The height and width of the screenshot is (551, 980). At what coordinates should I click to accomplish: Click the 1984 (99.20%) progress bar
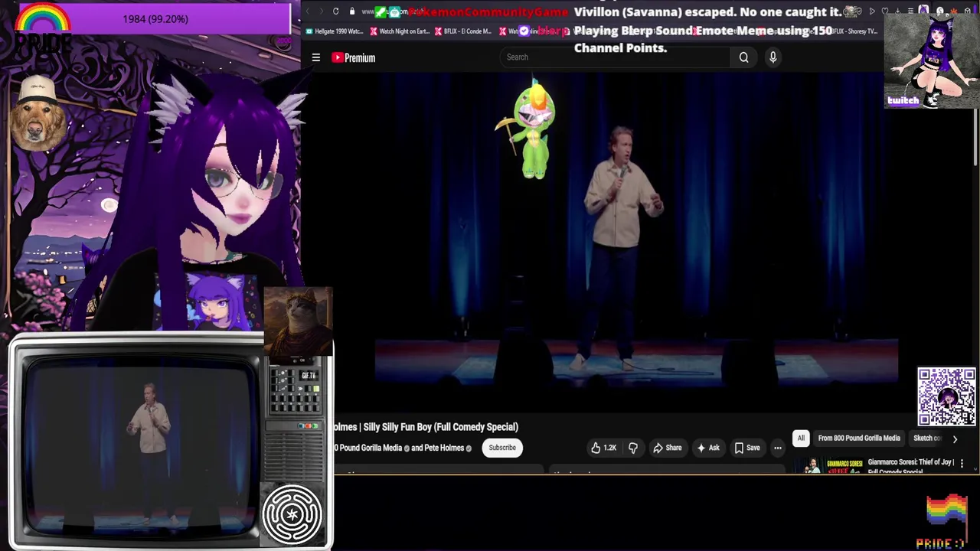pos(155,18)
